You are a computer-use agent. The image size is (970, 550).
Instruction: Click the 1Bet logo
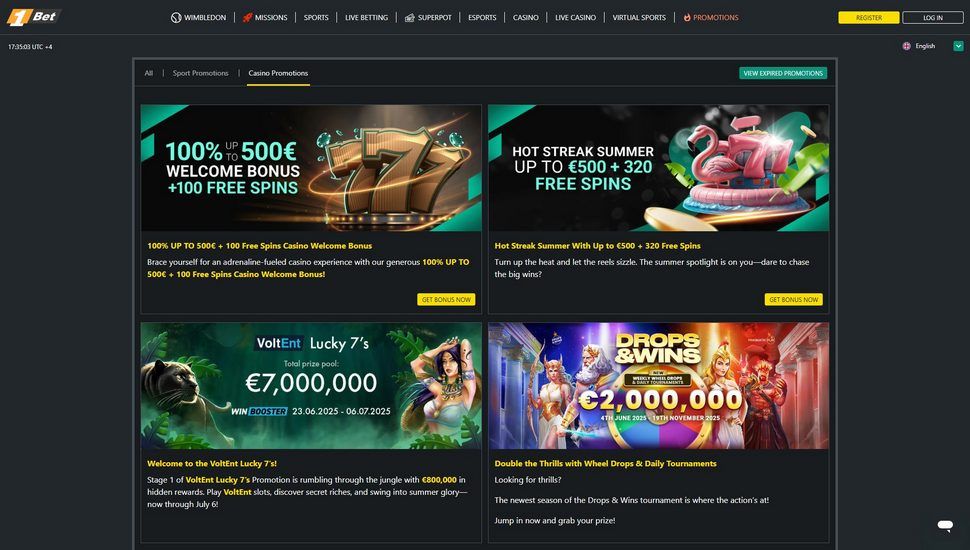34,17
